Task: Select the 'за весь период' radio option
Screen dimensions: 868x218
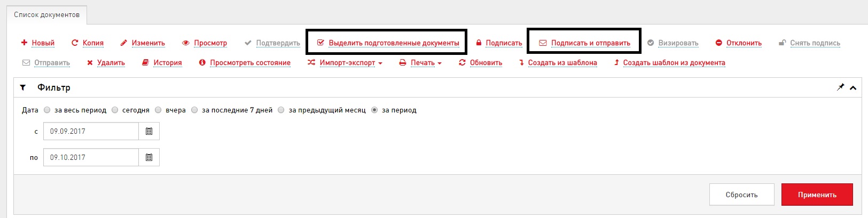Action: click(47, 110)
